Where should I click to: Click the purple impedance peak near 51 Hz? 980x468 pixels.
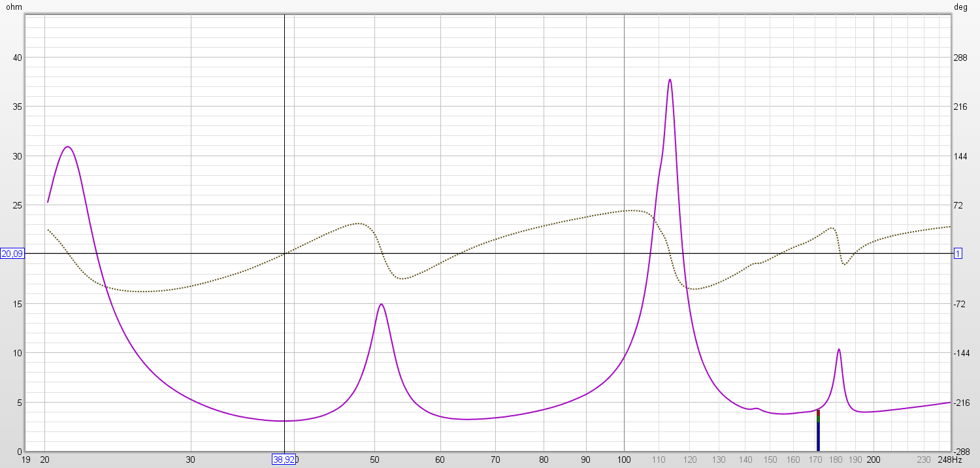click(381, 305)
